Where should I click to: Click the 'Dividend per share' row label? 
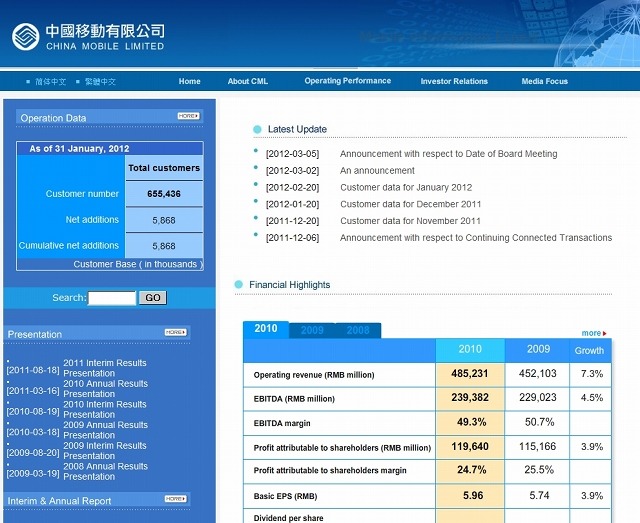click(289, 518)
